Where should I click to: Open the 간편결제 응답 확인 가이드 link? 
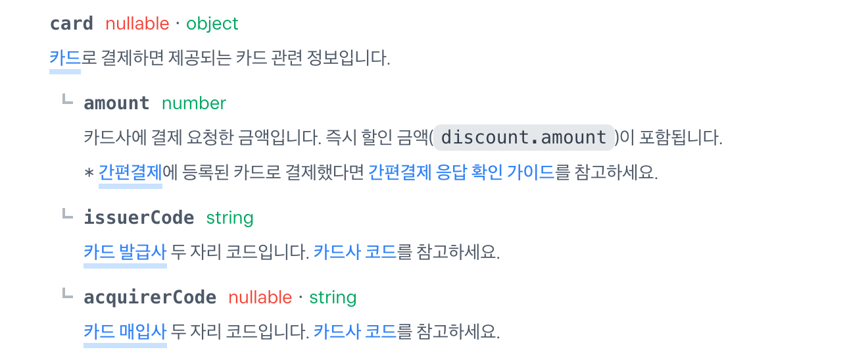pos(461,172)
